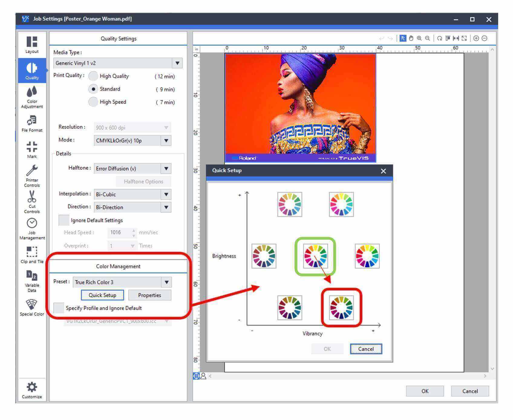Expand the Media Type dropdown
Image resolution: width=513 pixels, height=420 pixels.
coord(118,63)
